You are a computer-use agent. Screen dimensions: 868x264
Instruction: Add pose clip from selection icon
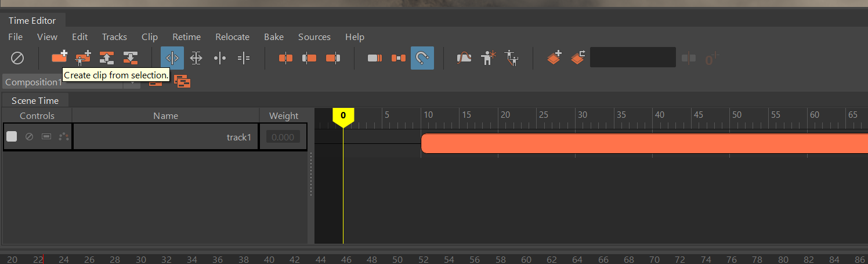[84, 57]
